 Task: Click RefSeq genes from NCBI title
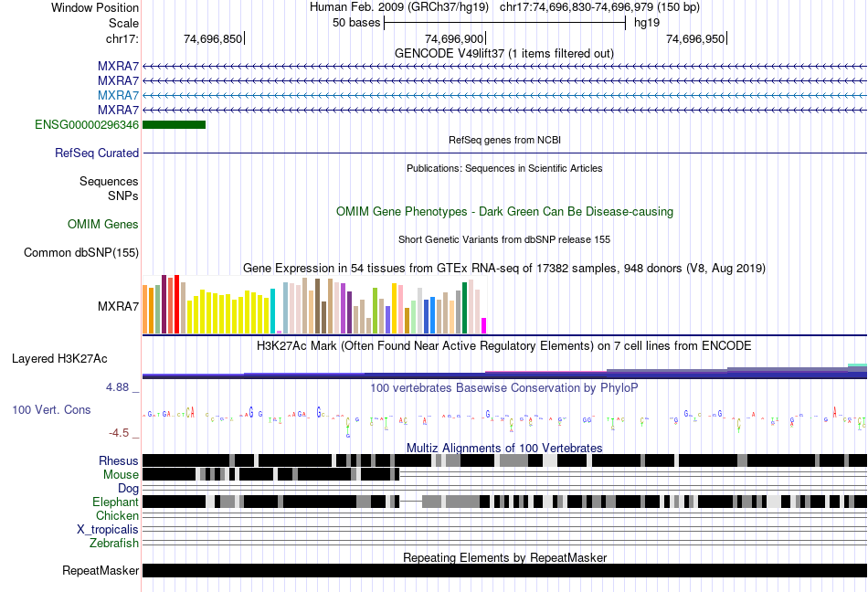(x=504, y=140)
